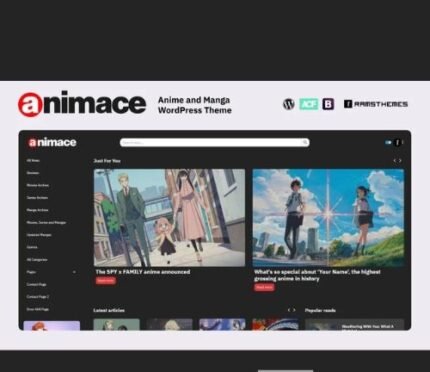Click the purple Bootstrap B icon

click(328, 104)
